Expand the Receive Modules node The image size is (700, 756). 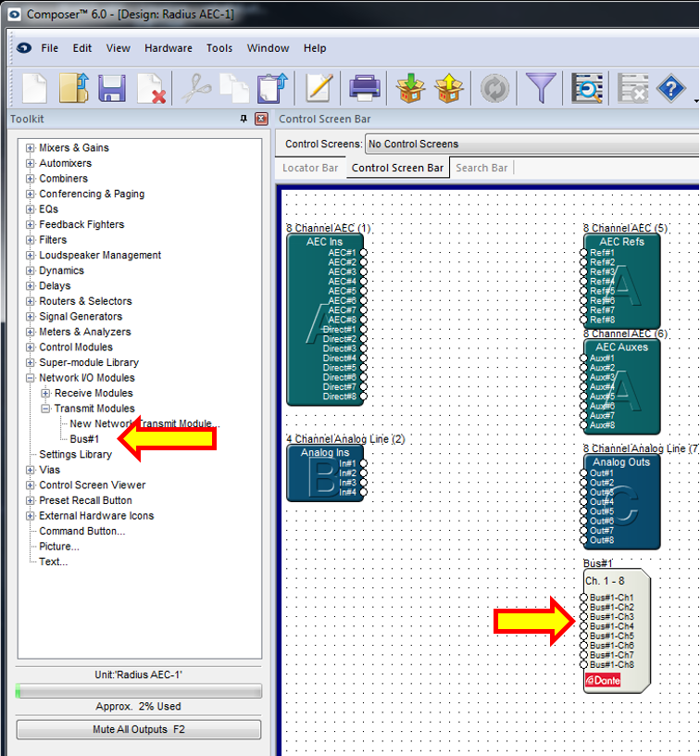[45, 394]
